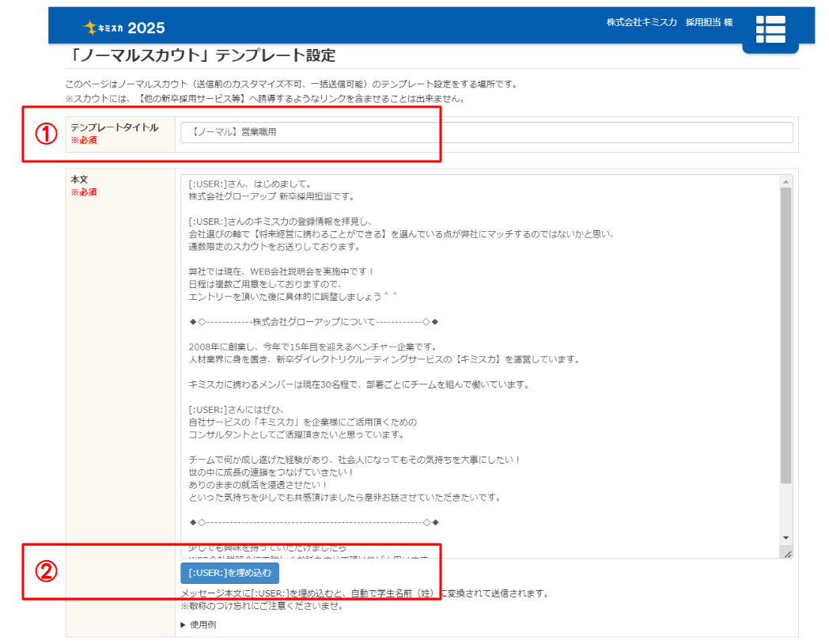Click the line 通数限定のスカウトをお送りしております。

click(x=275, y=246)
